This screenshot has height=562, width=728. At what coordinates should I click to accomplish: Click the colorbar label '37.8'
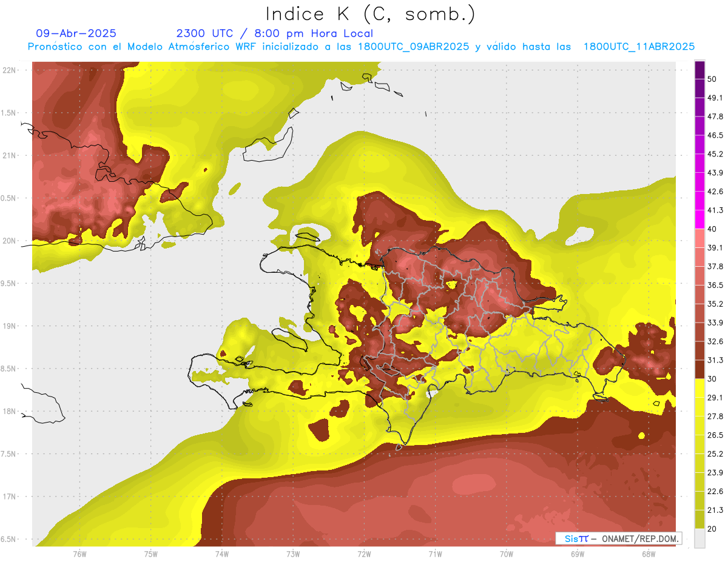[715, 267]
